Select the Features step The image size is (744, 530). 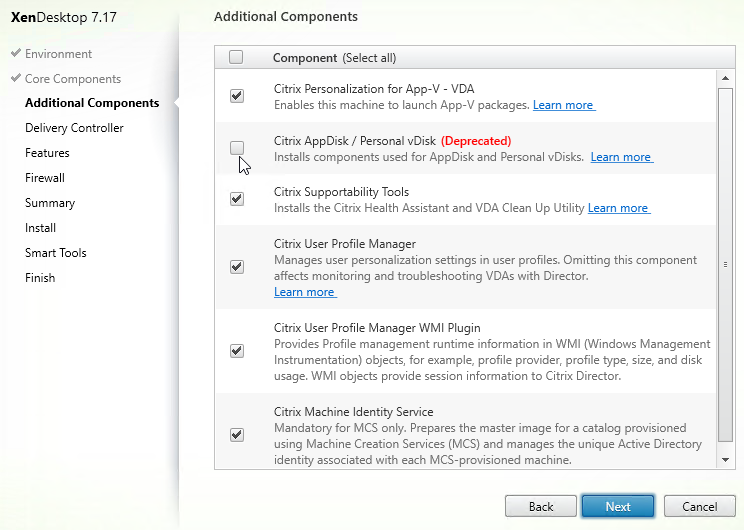coord(47,153)
